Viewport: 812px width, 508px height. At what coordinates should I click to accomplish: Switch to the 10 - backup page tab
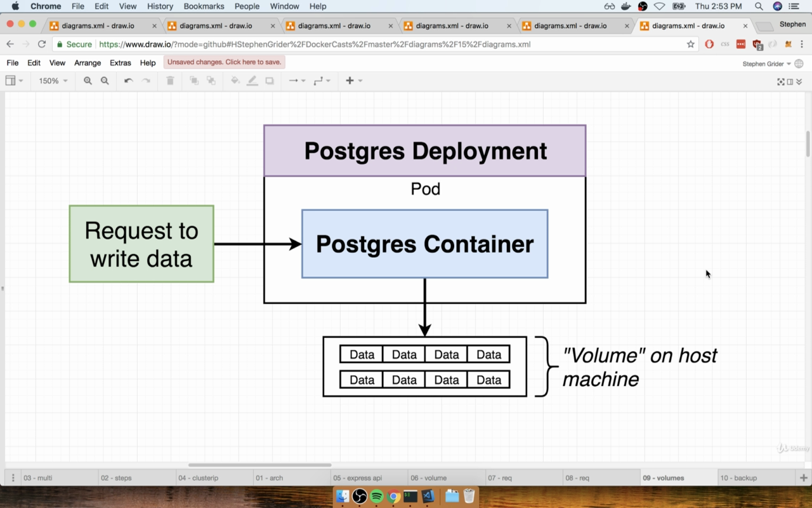tap(756, 478)
